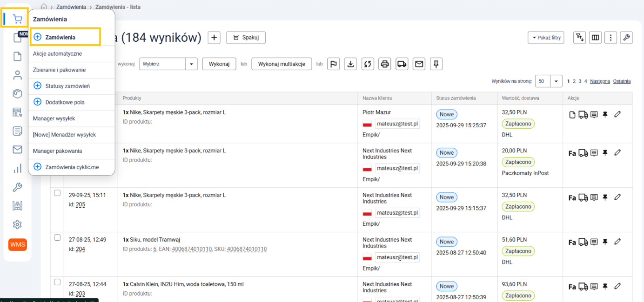The image size is (644, 302).
Task: Click the truck shipment toolbar icon
Action: (x=402, y=64)
